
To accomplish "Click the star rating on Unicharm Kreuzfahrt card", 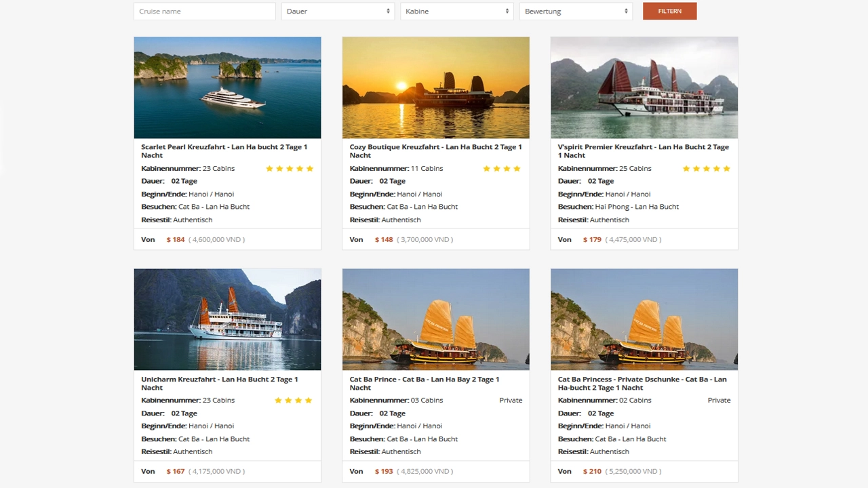I will coord(293,400).
